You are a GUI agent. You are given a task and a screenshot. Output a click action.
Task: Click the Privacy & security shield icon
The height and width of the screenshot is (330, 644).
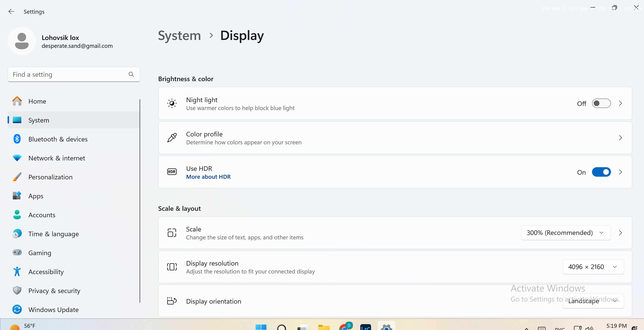pos(17,291)
